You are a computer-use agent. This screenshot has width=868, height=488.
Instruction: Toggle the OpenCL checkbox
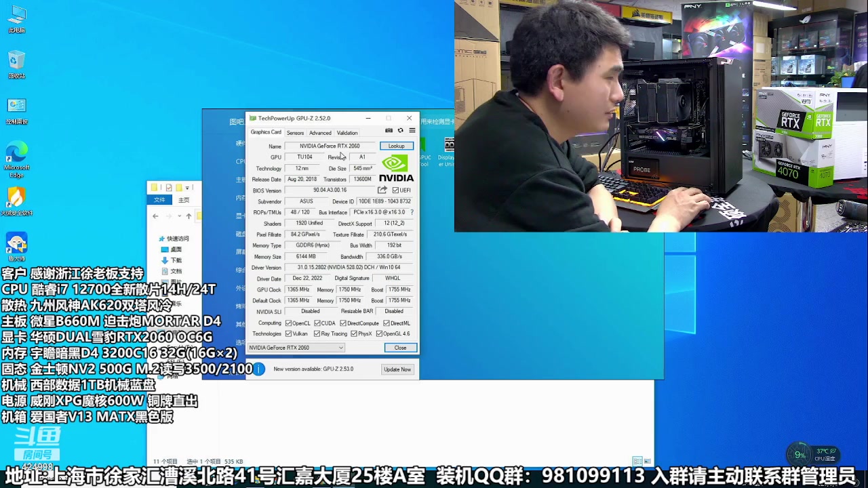point(289,323)
